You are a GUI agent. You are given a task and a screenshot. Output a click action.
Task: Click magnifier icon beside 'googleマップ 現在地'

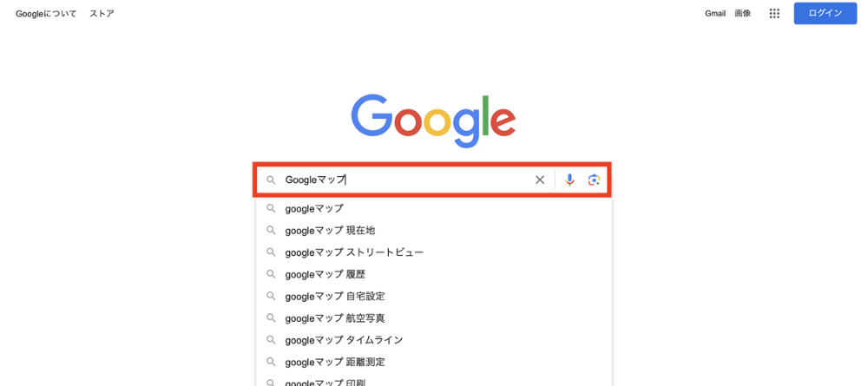(271, 231)
